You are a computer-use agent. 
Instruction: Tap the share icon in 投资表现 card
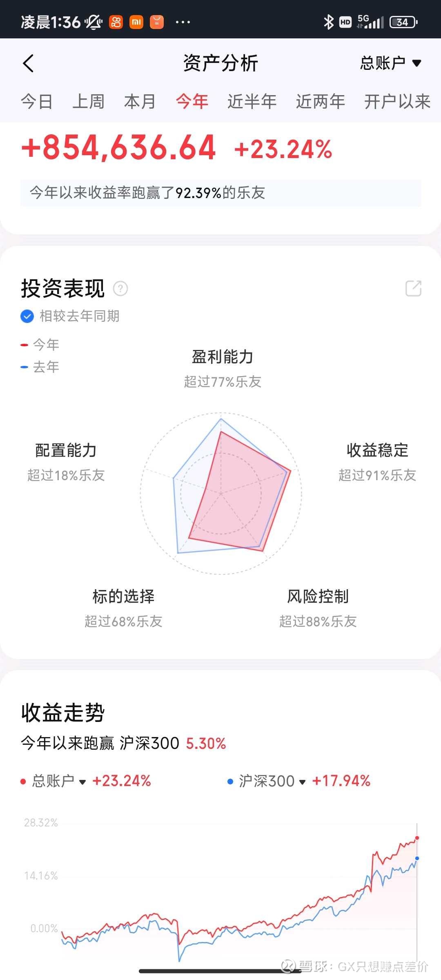tap(413, 288)
